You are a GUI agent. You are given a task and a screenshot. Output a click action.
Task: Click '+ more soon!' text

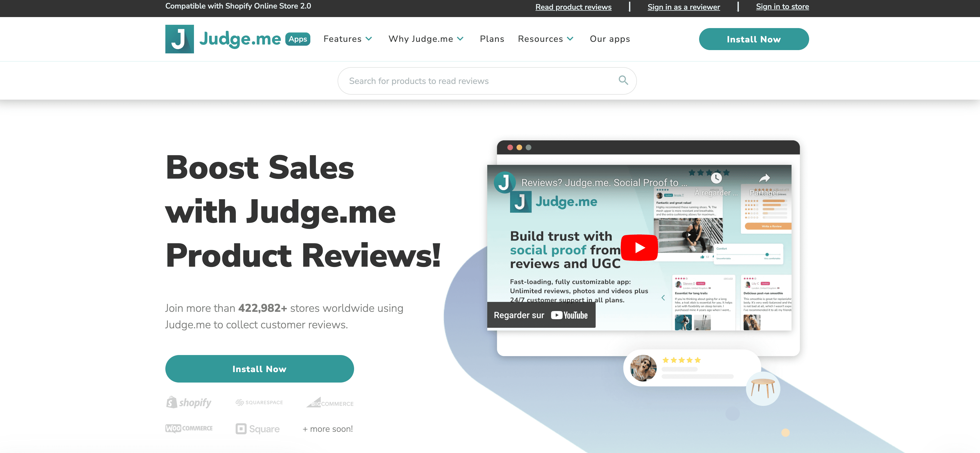[328, 429]
